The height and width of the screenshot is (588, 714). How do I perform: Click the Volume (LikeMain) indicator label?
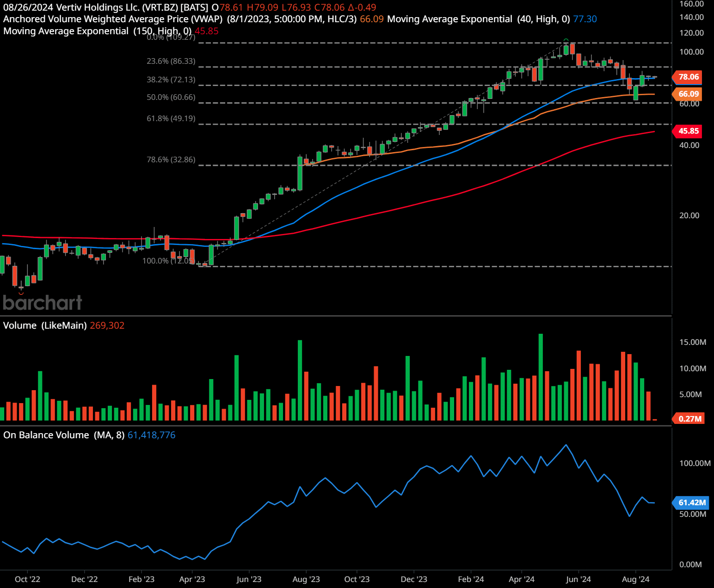(45, 325)
